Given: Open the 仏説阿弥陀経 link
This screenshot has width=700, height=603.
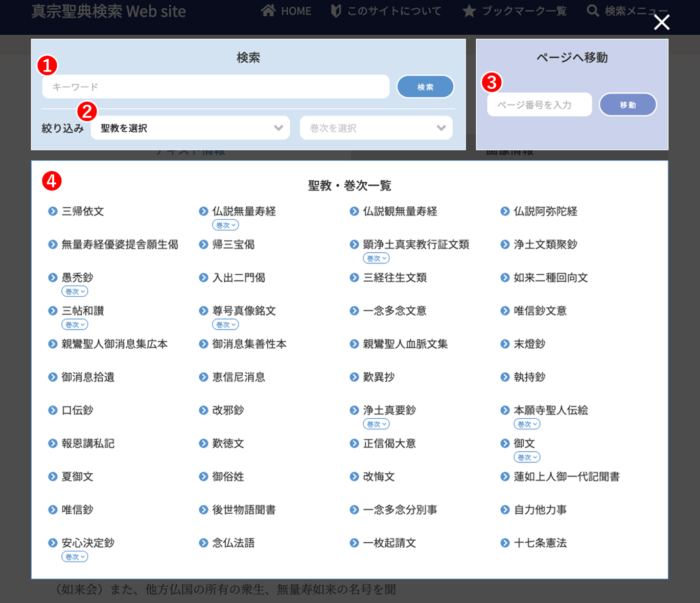Looking at the screenshot, I should tap(546, 211).
